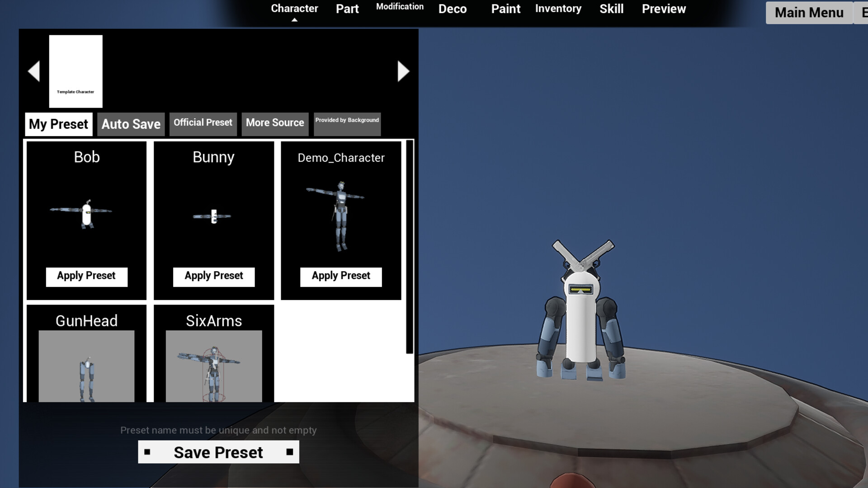Open the Official Preset tab
The width and height of the screenshot is (868, 488).
(x=203, y=123)
